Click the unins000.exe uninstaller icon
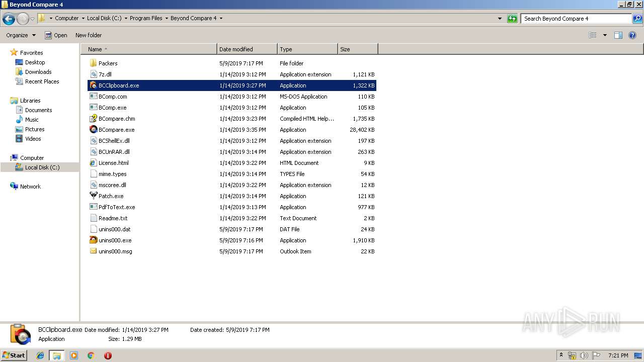Image resolution: width=644 pixels, height=362 pixels. [93, 240]
